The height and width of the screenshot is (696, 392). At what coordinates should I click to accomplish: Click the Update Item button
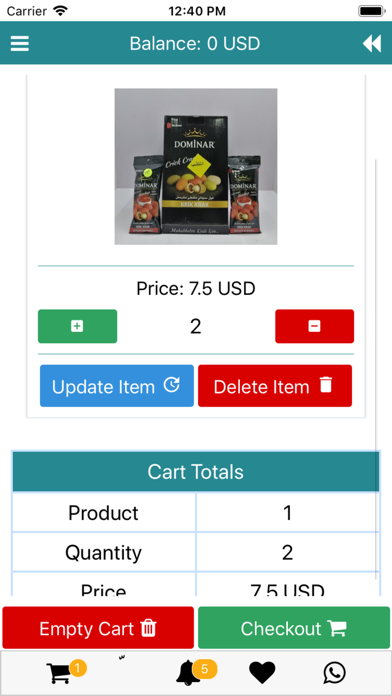tap(117, 386)
